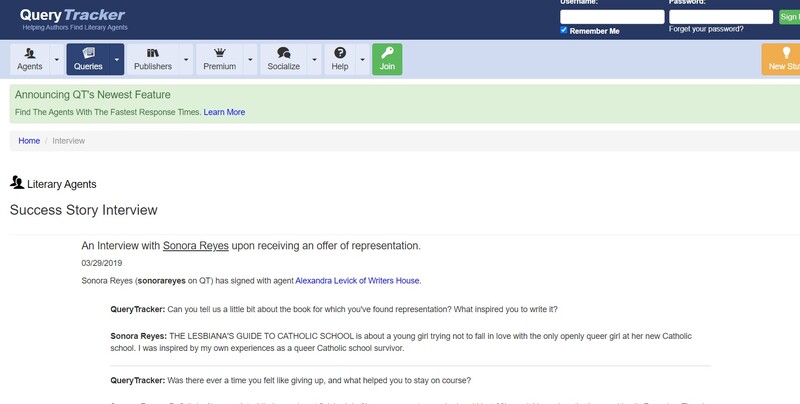Expand the Premium dropdown arrow
Viewport: 800px width, 404px height.
(249, 59)
